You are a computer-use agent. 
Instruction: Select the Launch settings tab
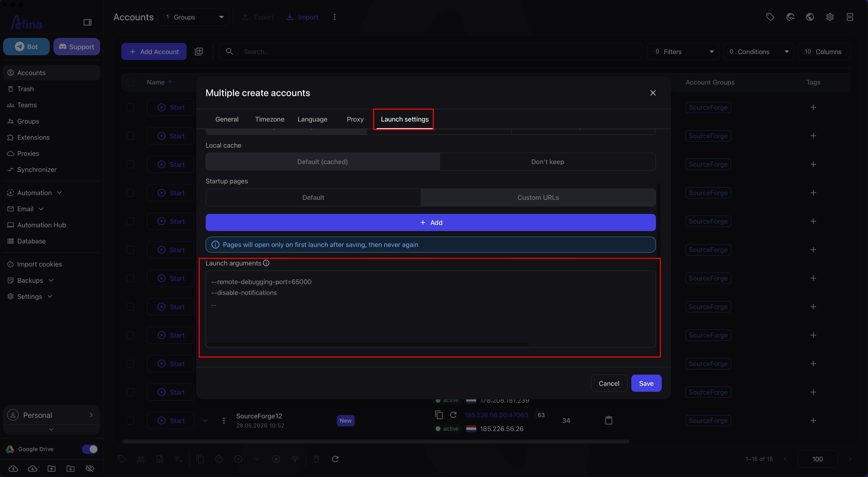[405, 119]
